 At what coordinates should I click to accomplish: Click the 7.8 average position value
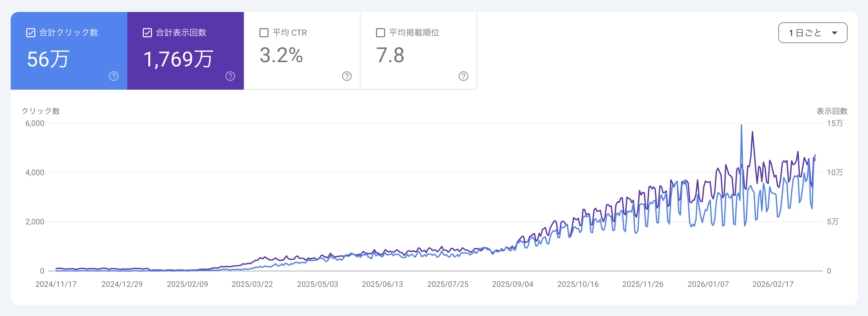click(x=390, y=55)
